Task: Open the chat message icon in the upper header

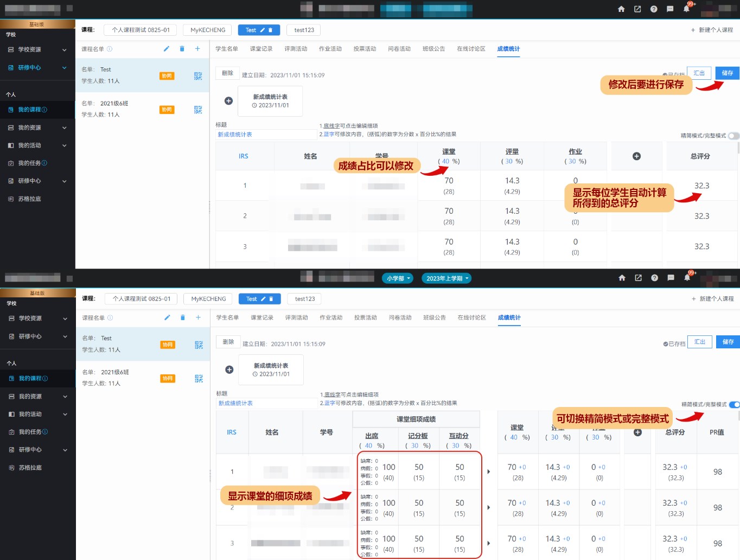Action: tap(670, 9)
